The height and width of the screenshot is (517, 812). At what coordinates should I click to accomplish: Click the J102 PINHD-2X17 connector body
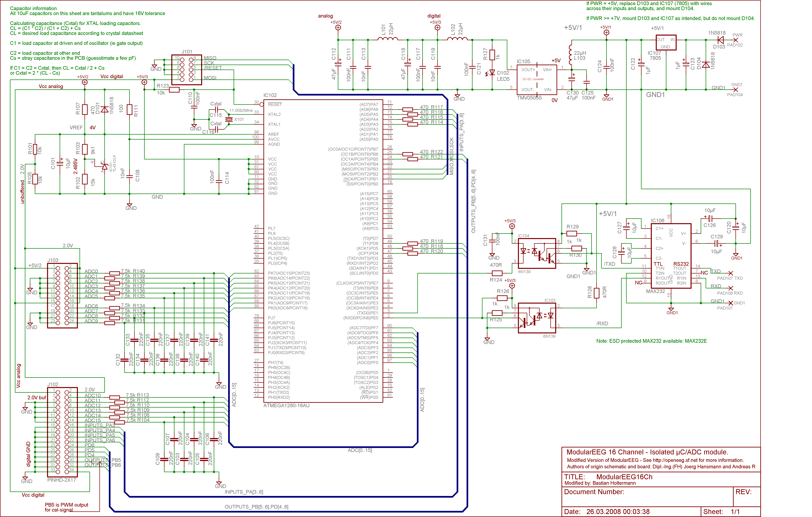click(62, 432)
